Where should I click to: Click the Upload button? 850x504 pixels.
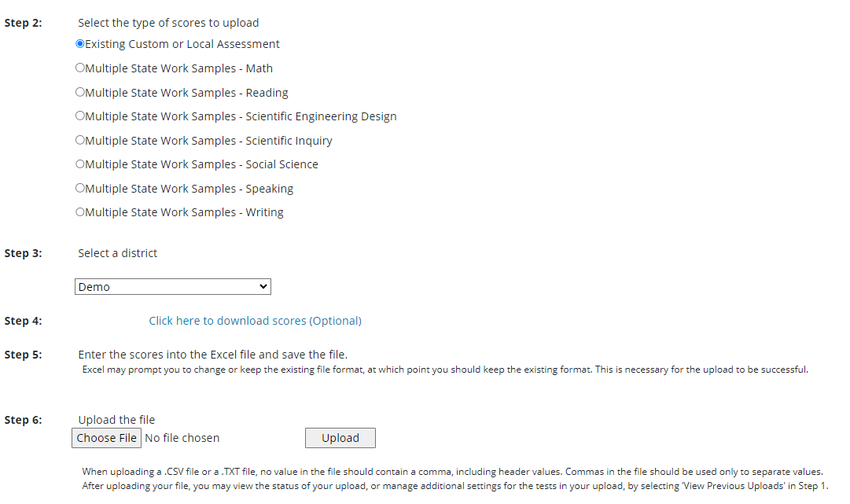[x=340, y=438]
